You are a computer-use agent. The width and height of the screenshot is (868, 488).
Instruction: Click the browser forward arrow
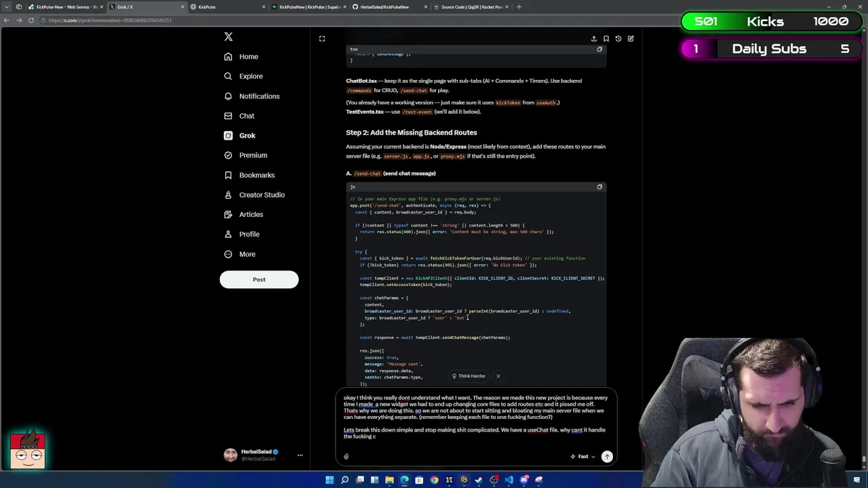point(18,20)
